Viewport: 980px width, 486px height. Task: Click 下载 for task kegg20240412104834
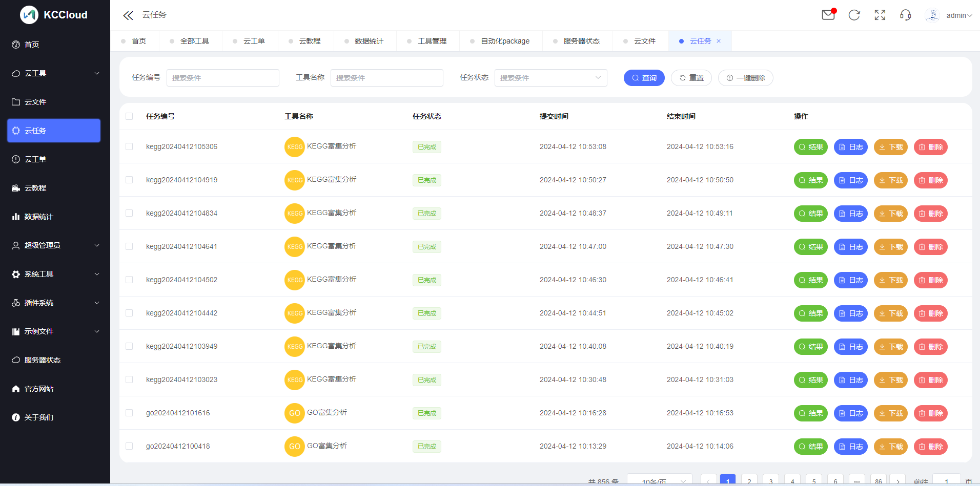[x=891, y=214]
